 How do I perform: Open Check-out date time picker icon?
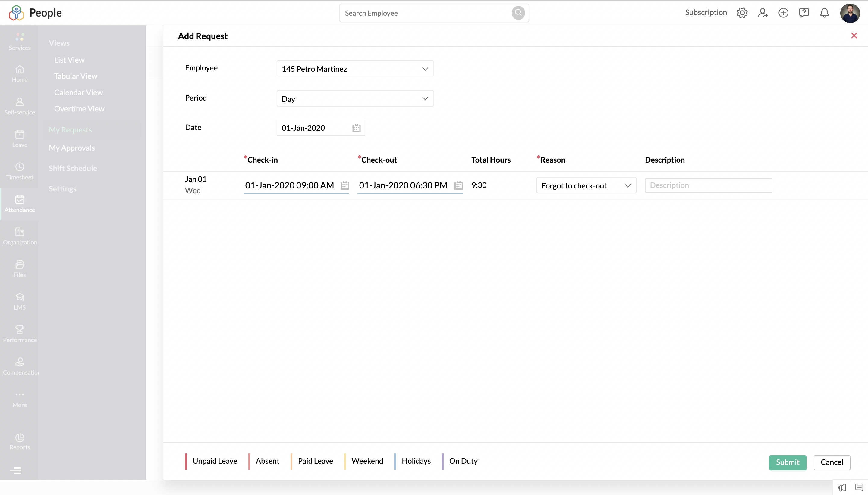[459, 185]
